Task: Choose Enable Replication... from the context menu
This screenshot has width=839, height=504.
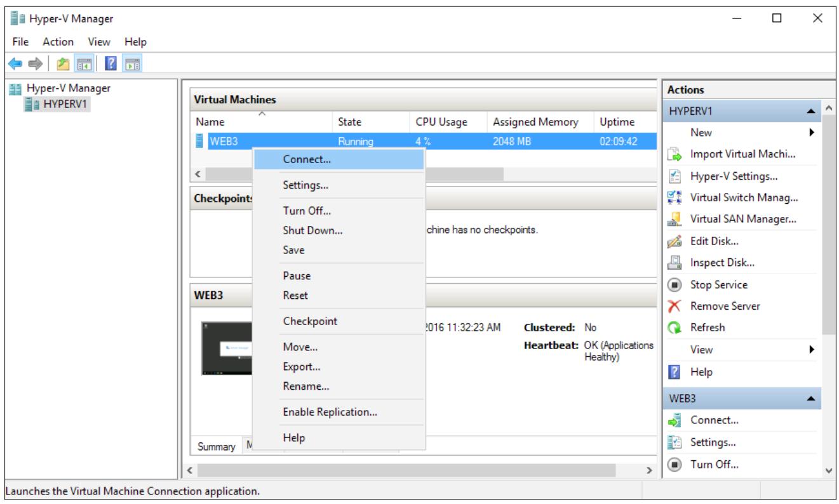Action: click(x=338, y=412)
